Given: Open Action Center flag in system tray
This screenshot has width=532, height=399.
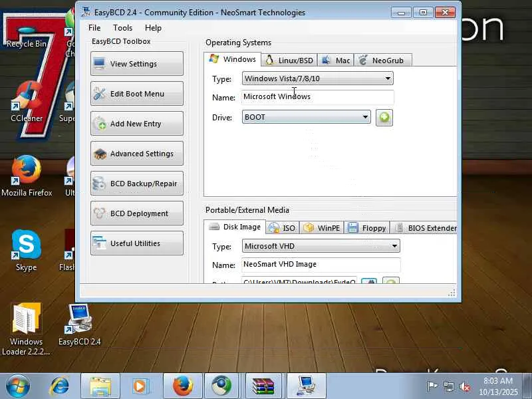Looking at the screenshot, I should click(432, 386).
